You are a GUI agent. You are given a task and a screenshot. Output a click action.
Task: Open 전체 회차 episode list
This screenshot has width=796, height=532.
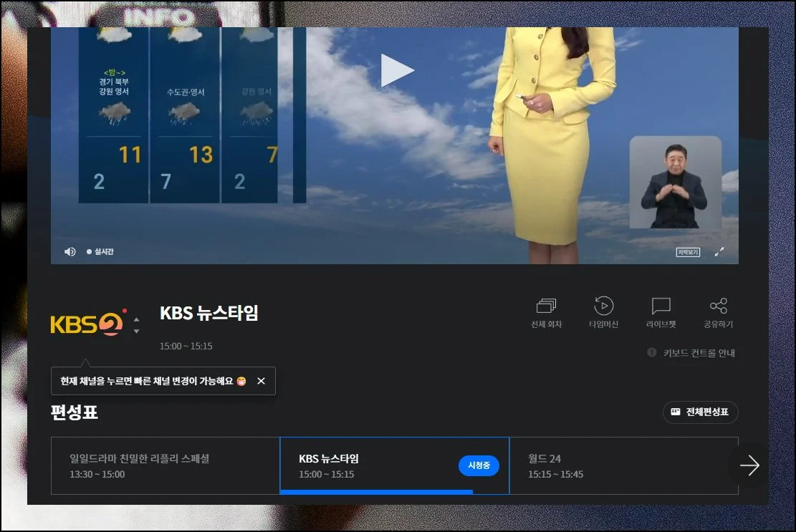click(x=546, y=313)
